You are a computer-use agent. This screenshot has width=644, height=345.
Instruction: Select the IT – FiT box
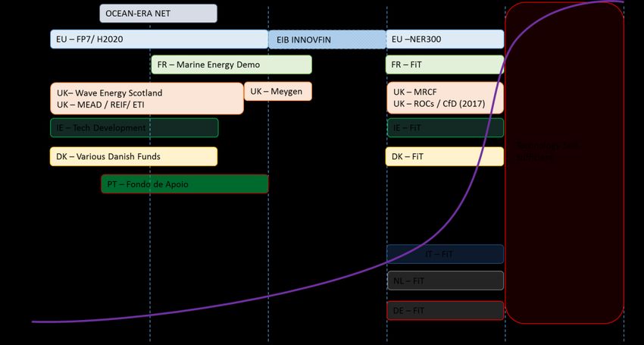(445, 254)
